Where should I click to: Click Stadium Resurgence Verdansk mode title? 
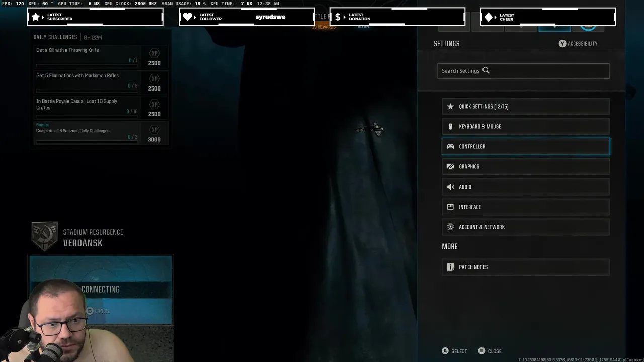[93, 238]
